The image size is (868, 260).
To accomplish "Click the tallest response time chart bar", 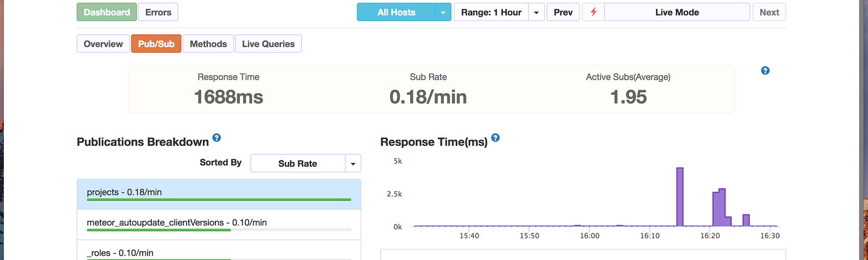I will pos(680,197).
